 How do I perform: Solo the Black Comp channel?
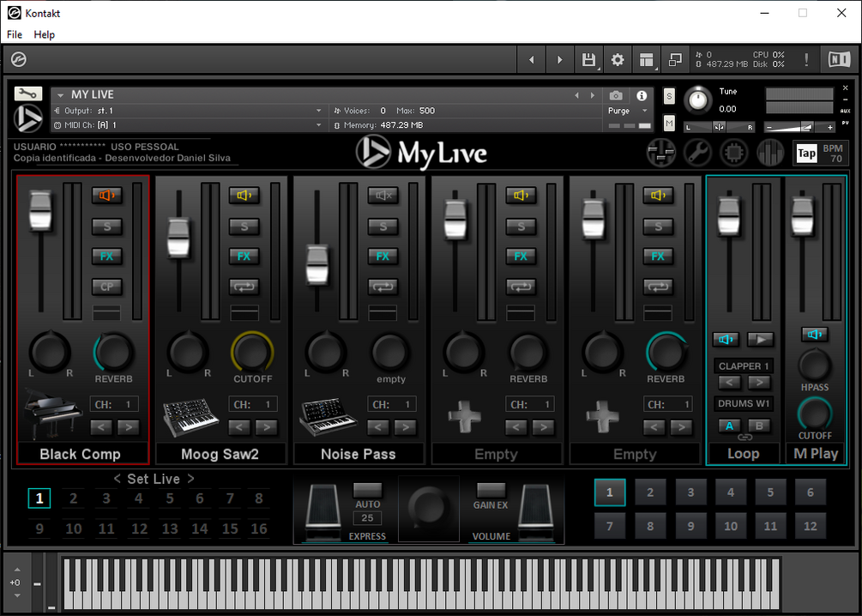(x=106, y=226)
